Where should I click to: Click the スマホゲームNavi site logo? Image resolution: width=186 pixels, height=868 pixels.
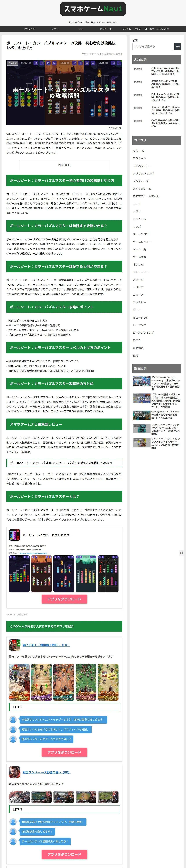point(93,9)
